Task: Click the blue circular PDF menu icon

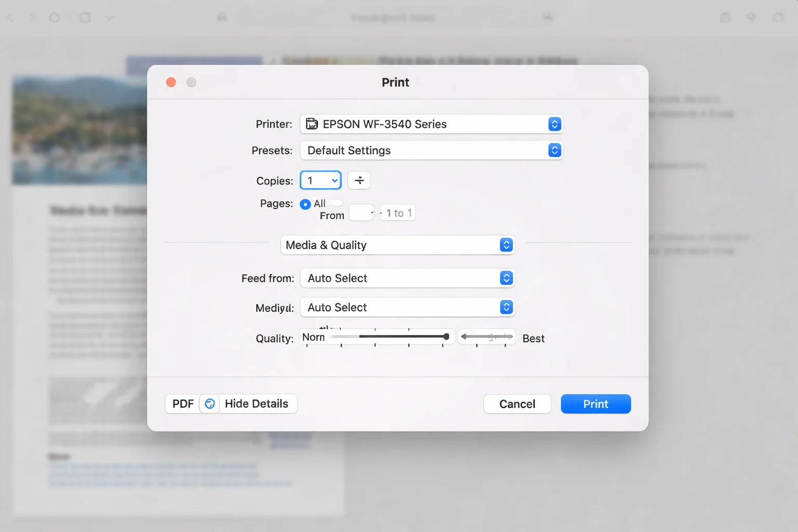Action: tap(210, 404)
